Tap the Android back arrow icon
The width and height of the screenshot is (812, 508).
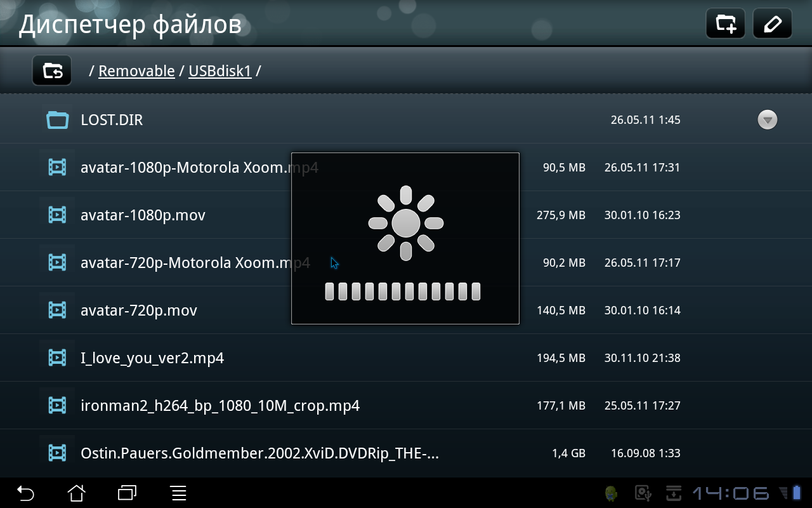tap(25, 493)
